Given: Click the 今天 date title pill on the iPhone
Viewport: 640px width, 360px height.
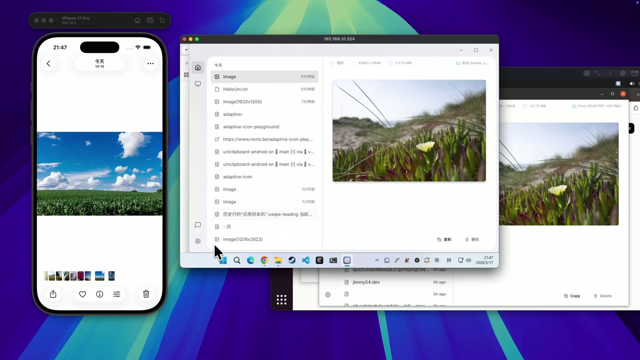Looking at the screenshot, I should (100, 63).
